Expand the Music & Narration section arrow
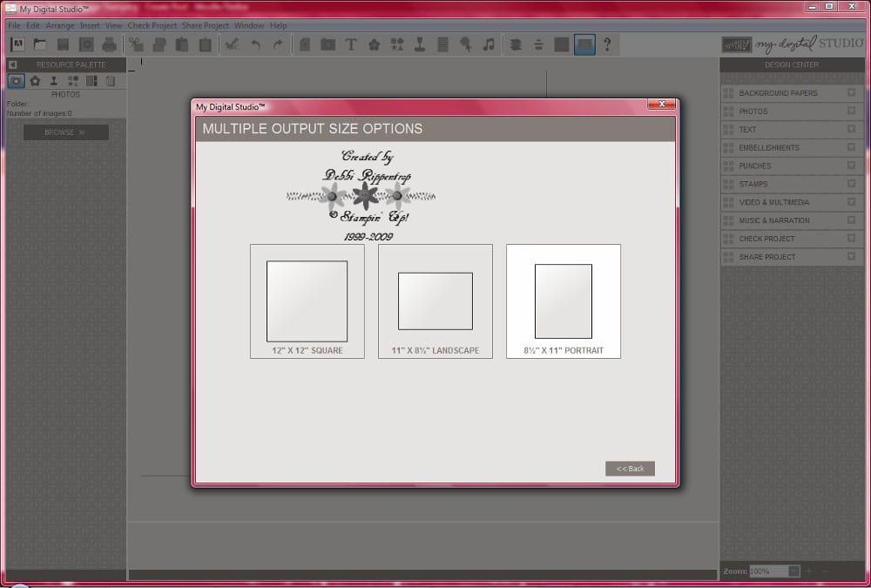The image size is (871, 588). point(851,220)
